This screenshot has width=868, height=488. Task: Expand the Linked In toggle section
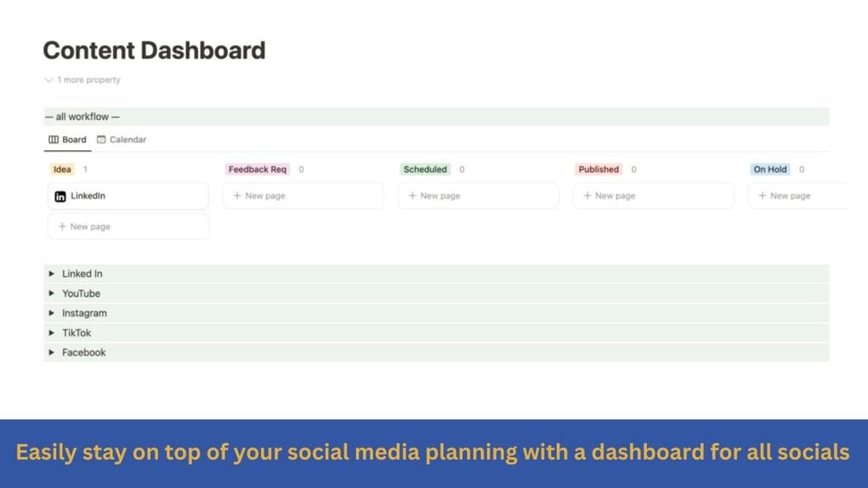[52, 274]
